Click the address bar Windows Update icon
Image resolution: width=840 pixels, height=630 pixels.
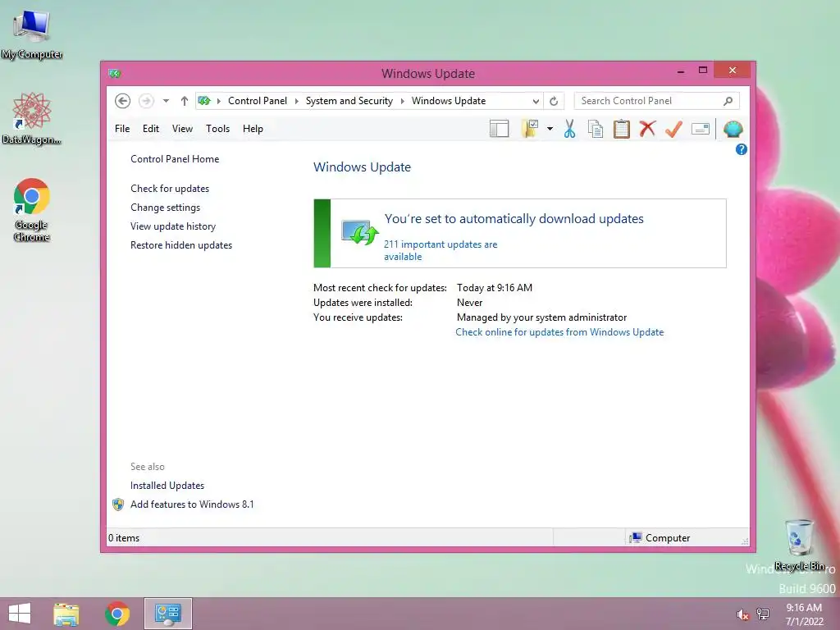(204, 101)
